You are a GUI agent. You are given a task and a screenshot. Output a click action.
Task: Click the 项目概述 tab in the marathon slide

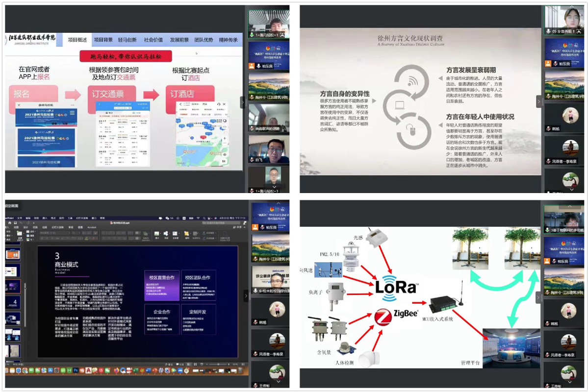[x=77, y=40]
